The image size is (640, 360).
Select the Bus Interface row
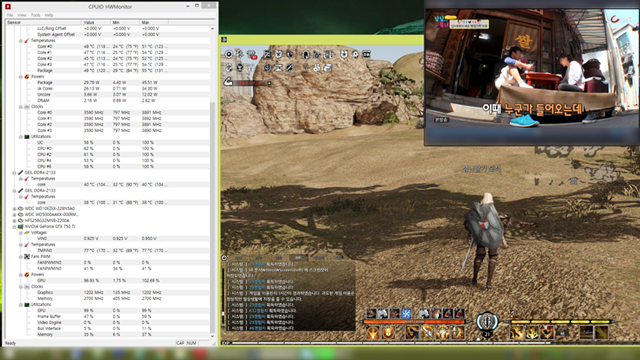[x=108, y=329]
